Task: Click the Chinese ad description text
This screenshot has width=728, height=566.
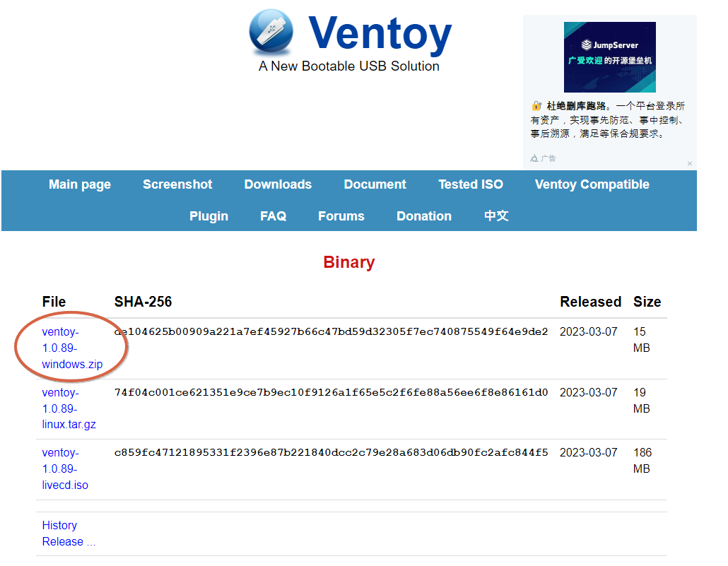Action: click(608, 120)
